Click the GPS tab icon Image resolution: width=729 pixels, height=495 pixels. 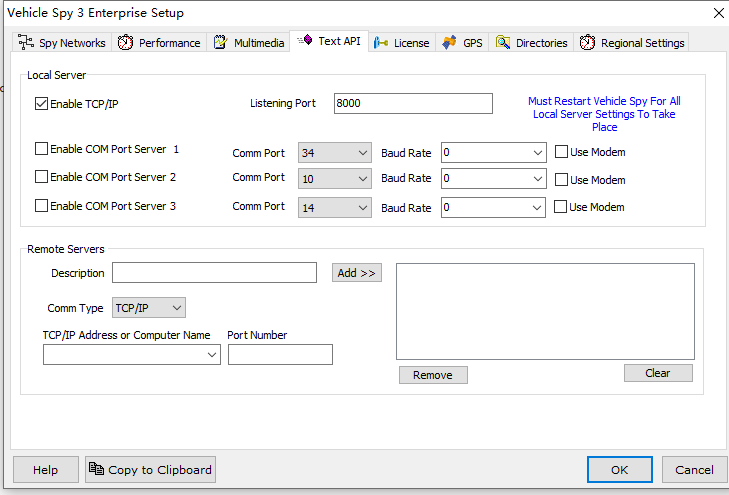(450, 43)
